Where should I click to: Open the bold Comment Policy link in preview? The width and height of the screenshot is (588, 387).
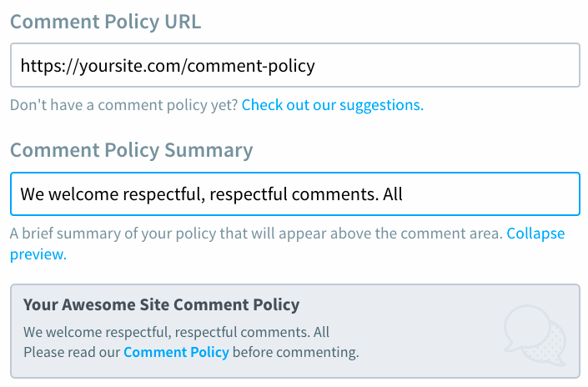coord(176,352)
